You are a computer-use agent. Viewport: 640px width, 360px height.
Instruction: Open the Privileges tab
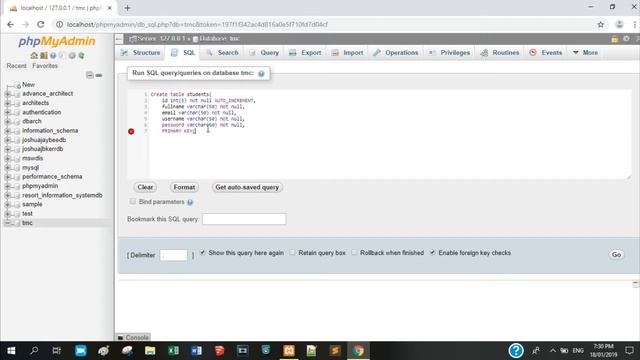[x=449, y=53]
